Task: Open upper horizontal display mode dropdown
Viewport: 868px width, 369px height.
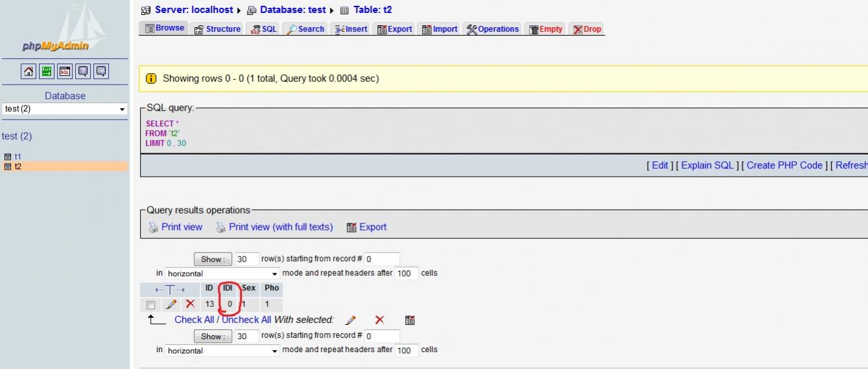Action: [222, 274]
